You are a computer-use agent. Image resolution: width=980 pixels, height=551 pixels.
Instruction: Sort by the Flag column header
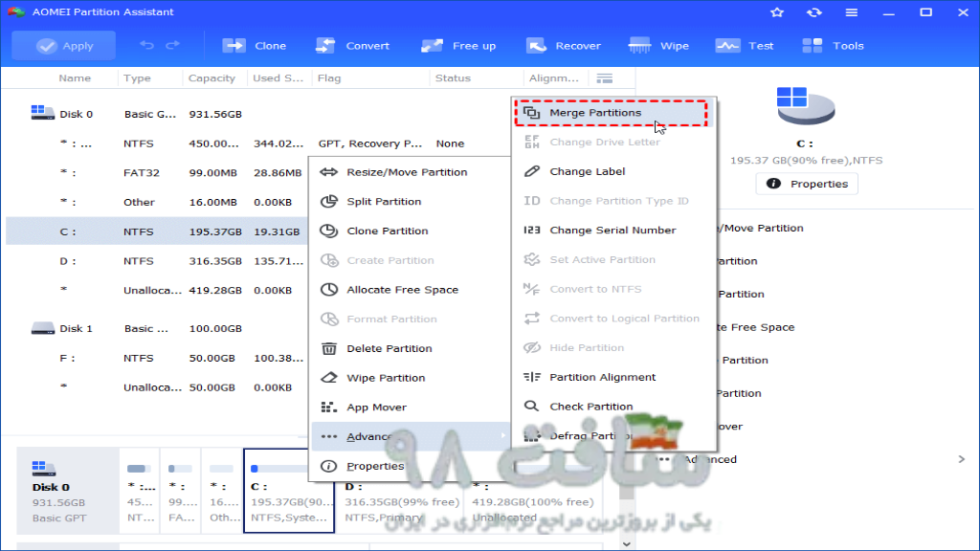point(329,78)
